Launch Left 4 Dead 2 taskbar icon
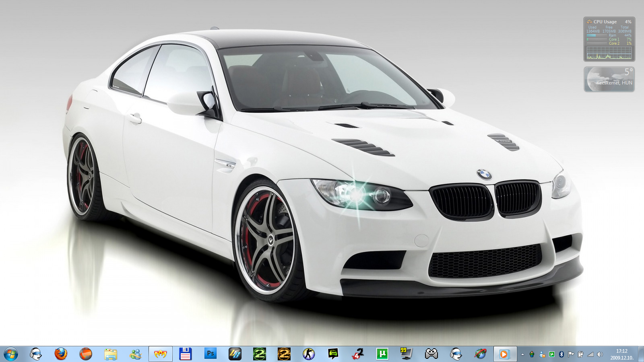This screenshot has width=644, height=362. pos(358,354)
